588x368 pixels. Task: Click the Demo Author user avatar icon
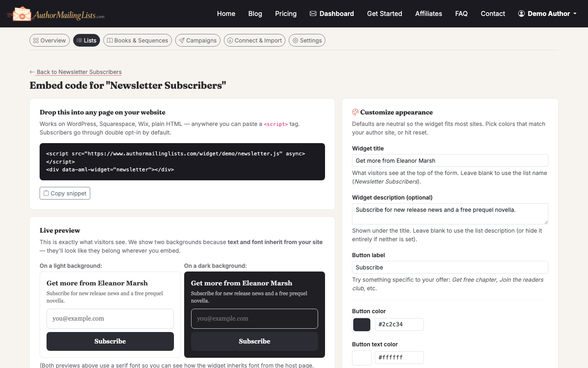click(521, 13)
